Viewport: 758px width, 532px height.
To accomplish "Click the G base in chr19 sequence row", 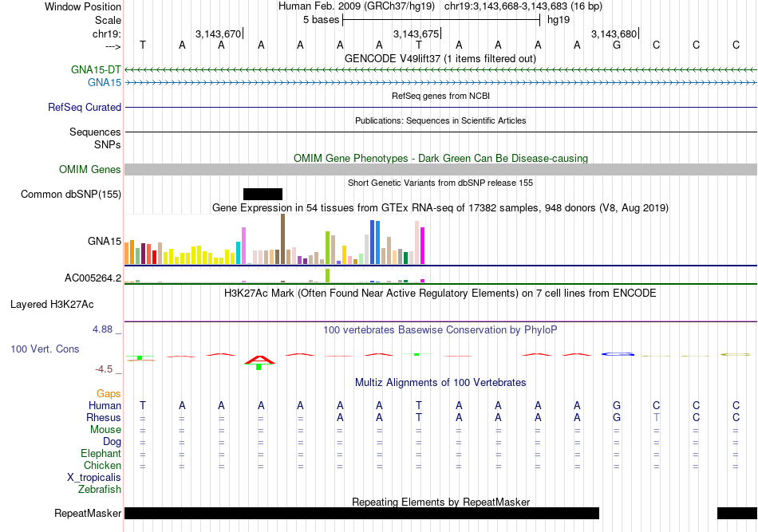I will pos(617,45).
